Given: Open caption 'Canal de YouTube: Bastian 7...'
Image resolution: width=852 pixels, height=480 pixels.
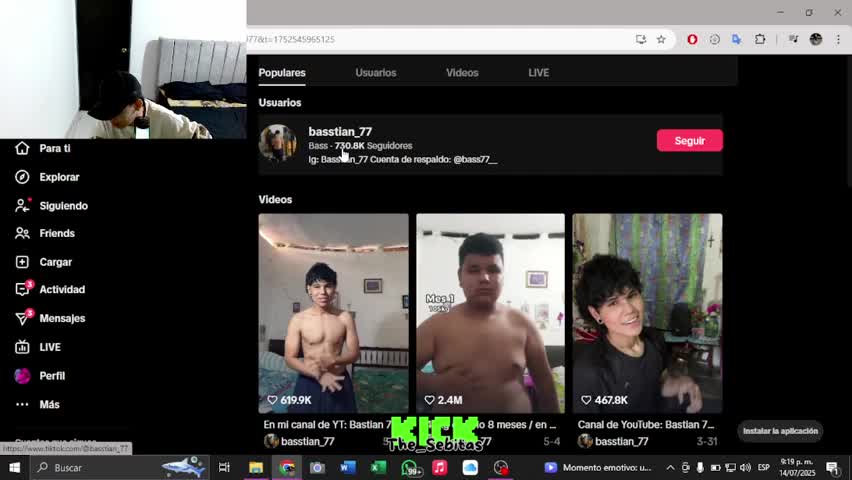Looking at the screenshot, I should [646, 425].
